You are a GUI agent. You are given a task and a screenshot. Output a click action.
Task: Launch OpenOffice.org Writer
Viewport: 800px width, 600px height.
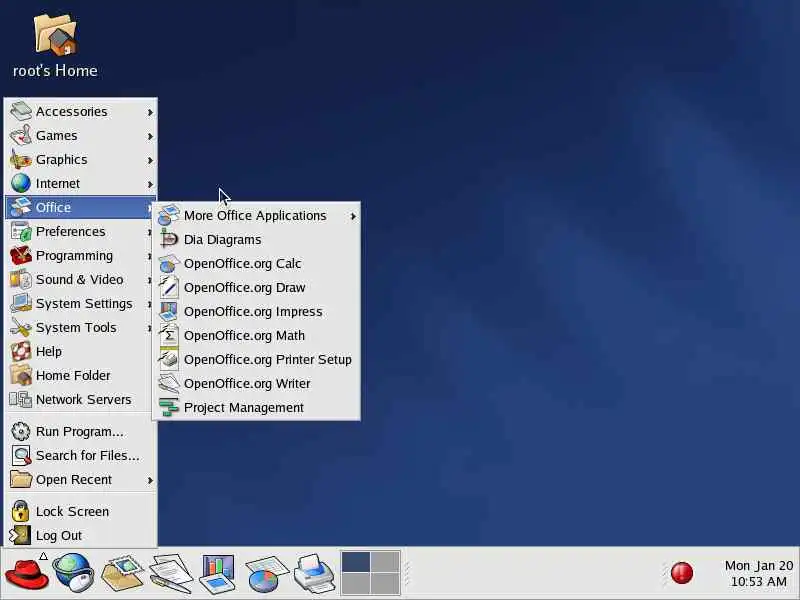tap(257, 383)
